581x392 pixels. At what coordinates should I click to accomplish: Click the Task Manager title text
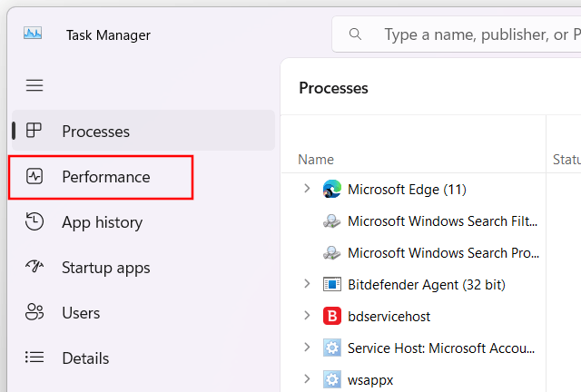point(108,35)
